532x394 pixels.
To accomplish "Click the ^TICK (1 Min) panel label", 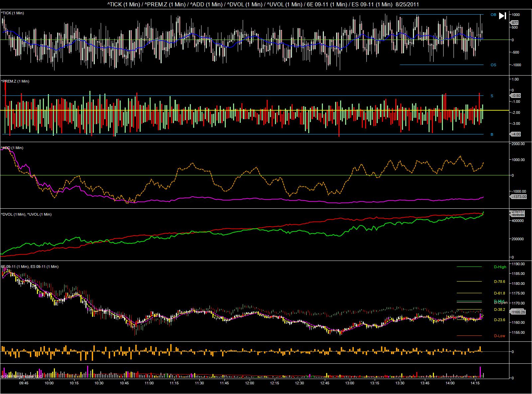I will point(12,13).
